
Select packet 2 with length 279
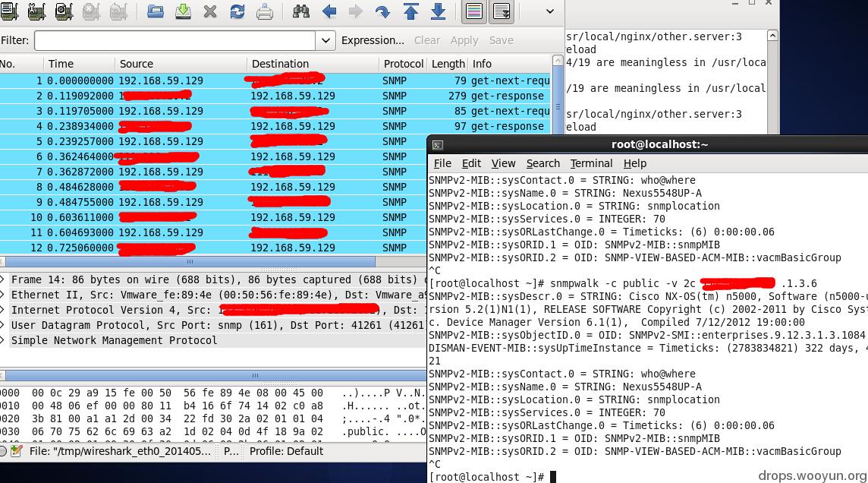tap(275, 96)
